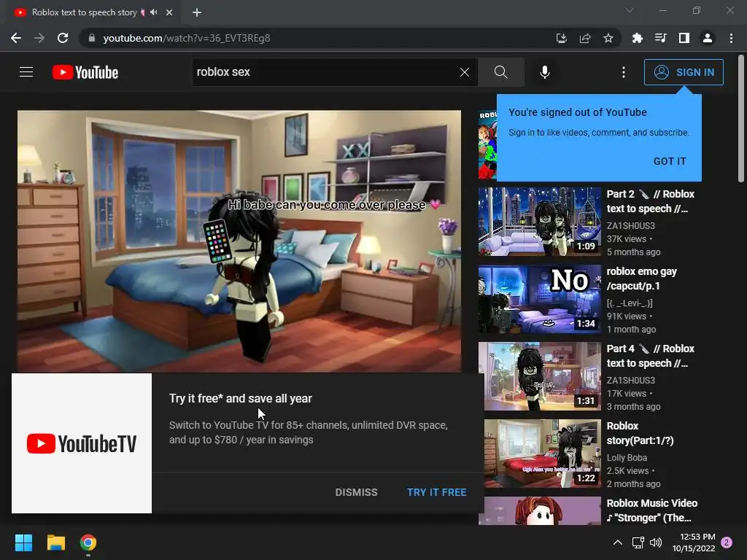Click the SIGN IN button
747x560 pixels.
(684, 72)
